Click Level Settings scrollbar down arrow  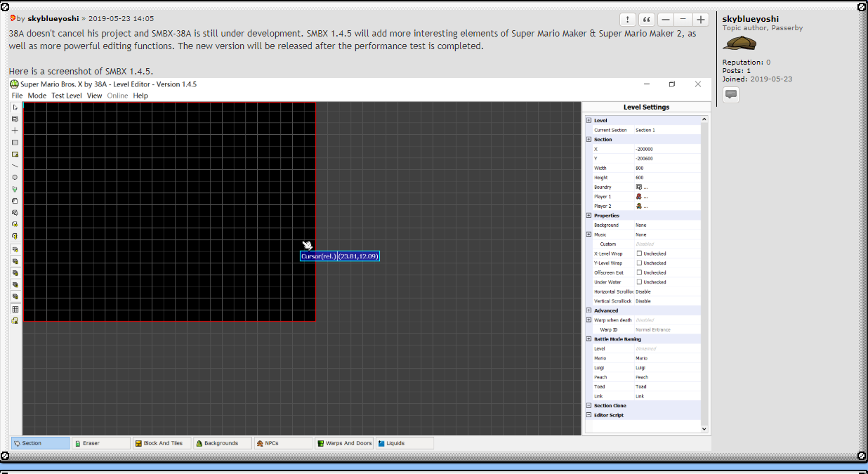pos(704,428)
